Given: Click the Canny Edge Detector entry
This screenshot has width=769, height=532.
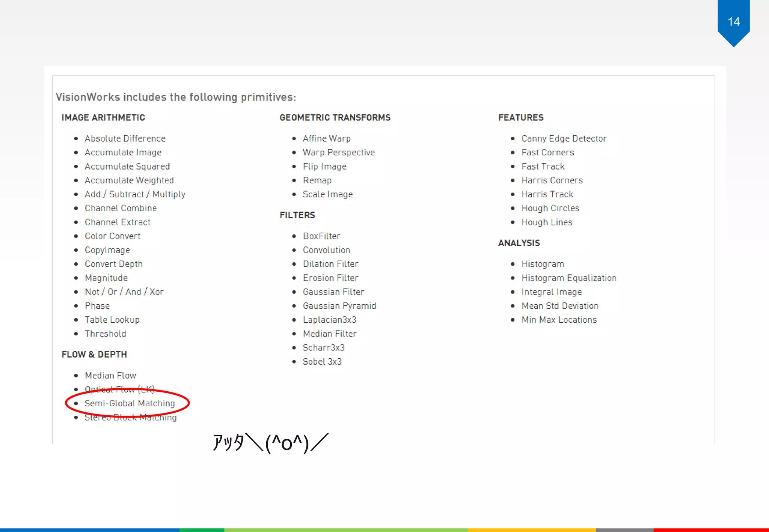Looking at the screenshot, I should (x=564, y=138).
